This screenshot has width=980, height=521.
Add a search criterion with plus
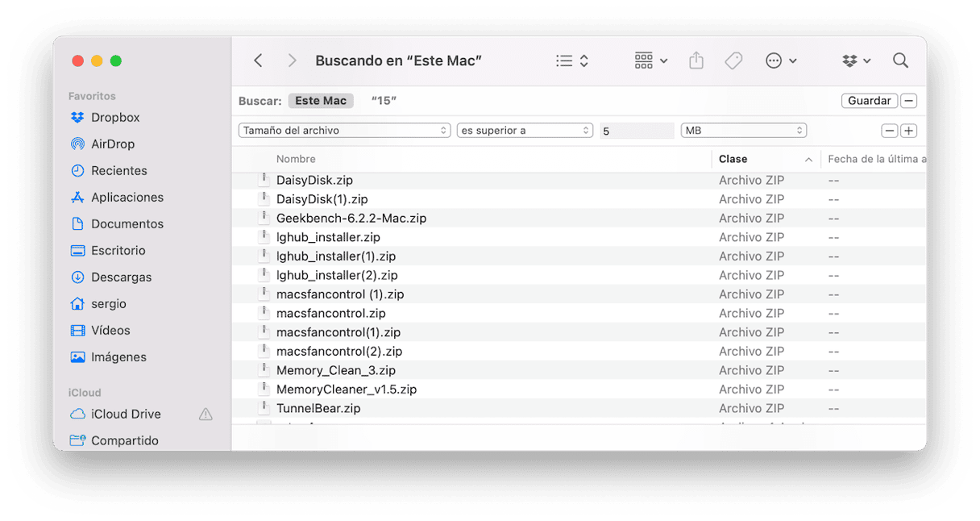(x=908, y=131)
